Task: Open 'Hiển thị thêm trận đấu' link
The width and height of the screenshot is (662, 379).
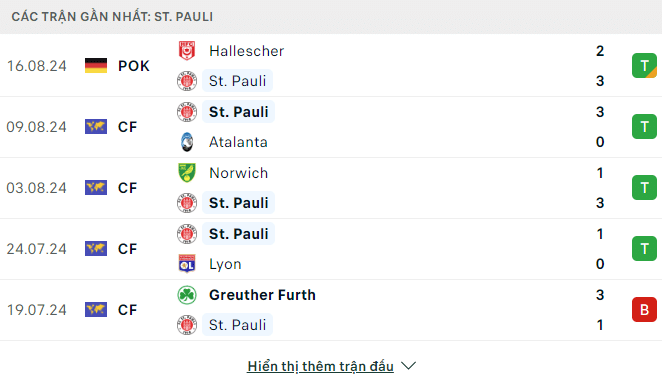Action: [x=320, y=366]
